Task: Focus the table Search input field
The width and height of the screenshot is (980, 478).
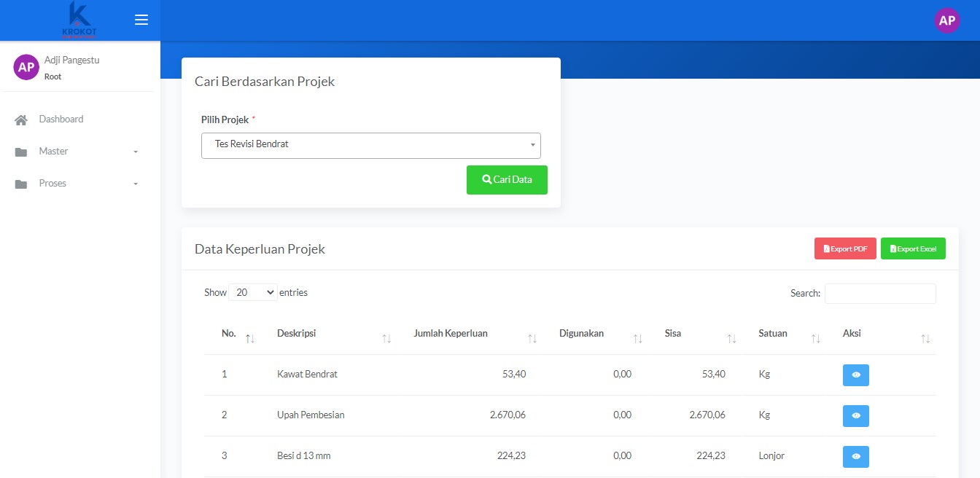Action: 880,294
